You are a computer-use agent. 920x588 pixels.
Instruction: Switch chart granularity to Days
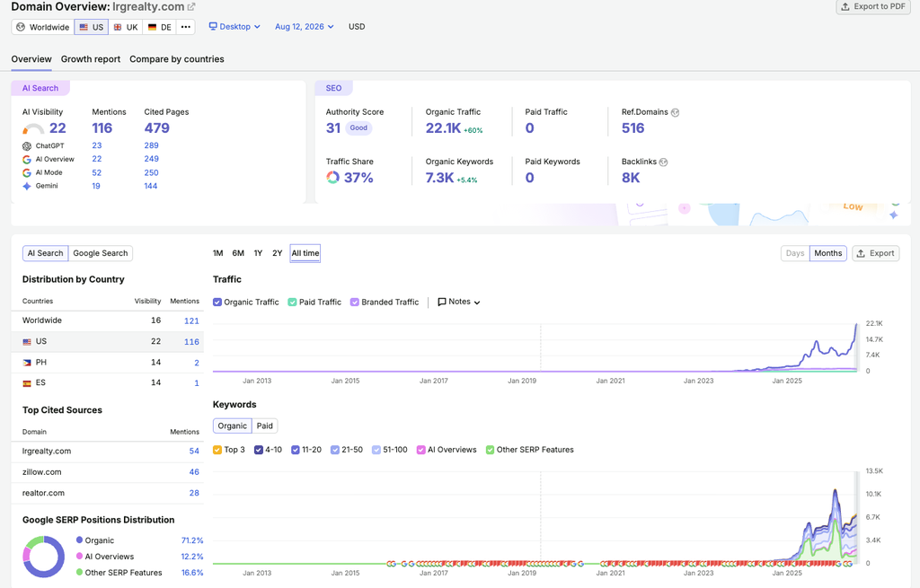(795, 253)
